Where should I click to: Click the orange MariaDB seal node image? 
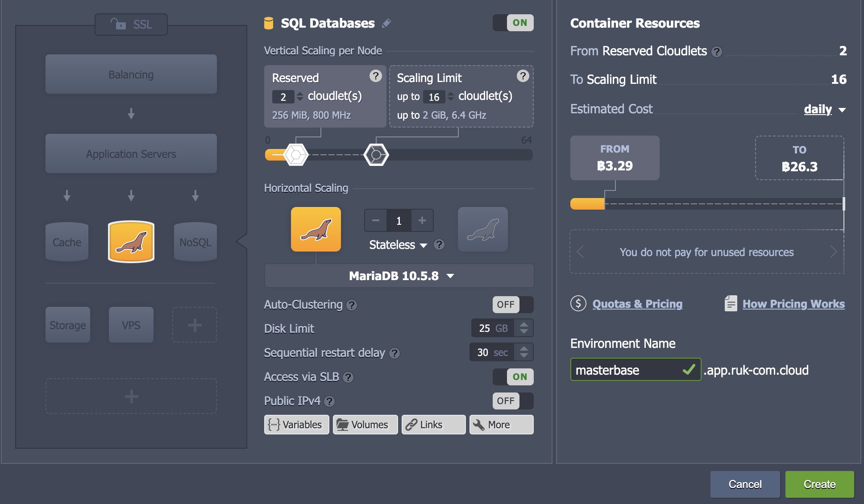tap(316, 229)
